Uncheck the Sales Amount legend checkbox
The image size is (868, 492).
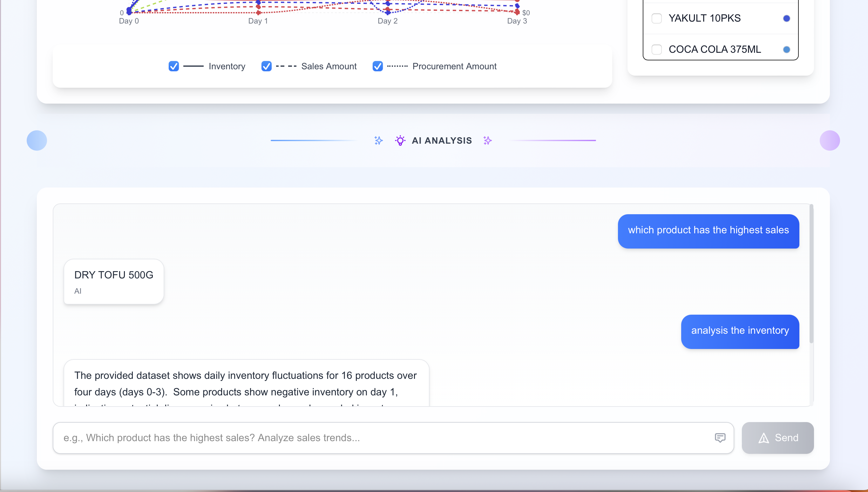(267, 66)
